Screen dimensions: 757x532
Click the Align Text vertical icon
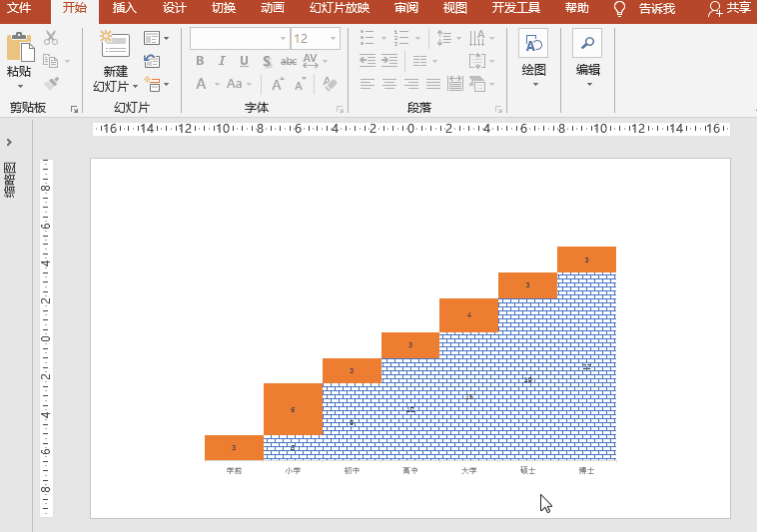(477, 61)
